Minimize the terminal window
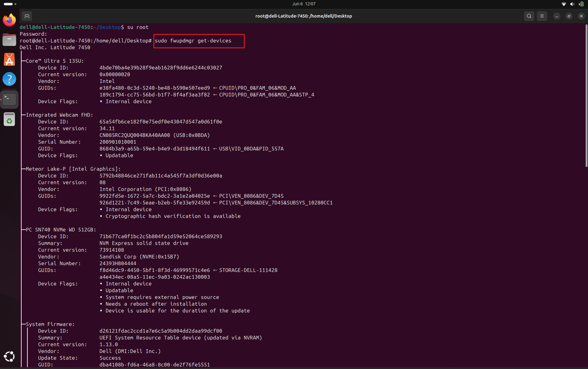 click(x=556, y=16)
